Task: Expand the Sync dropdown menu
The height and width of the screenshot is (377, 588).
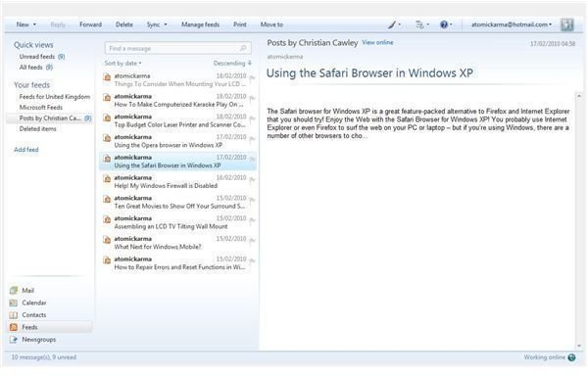Action: 166,24
